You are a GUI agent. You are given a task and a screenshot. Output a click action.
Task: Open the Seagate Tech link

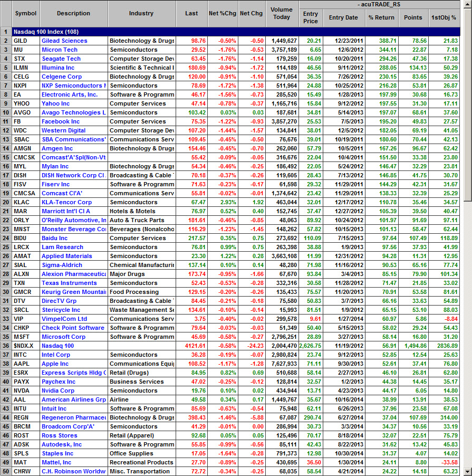[x=61, y=59]
